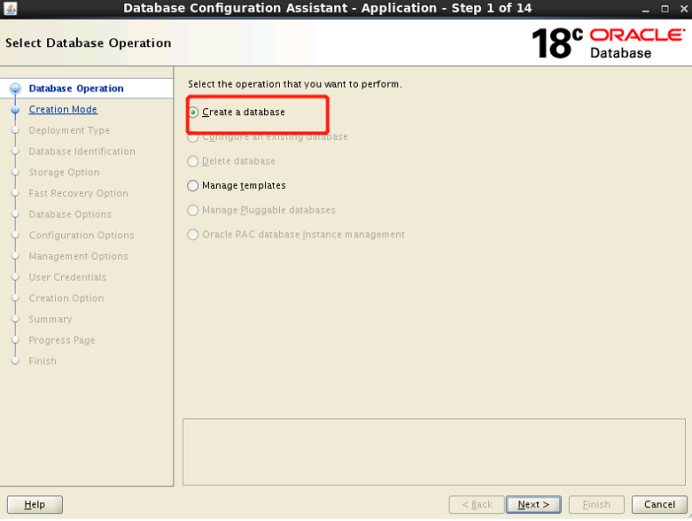Select the Manage templates radio button
Image resolution: width=692 pixels, height=521 pixels.
[x=193, y=186]
